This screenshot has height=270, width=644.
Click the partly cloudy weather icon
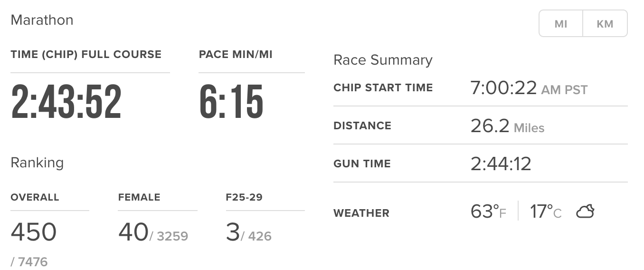[x=585, y=212]
